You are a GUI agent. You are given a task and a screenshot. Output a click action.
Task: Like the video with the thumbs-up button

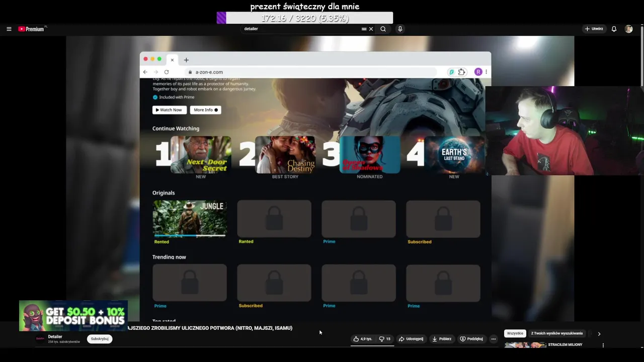362,339
